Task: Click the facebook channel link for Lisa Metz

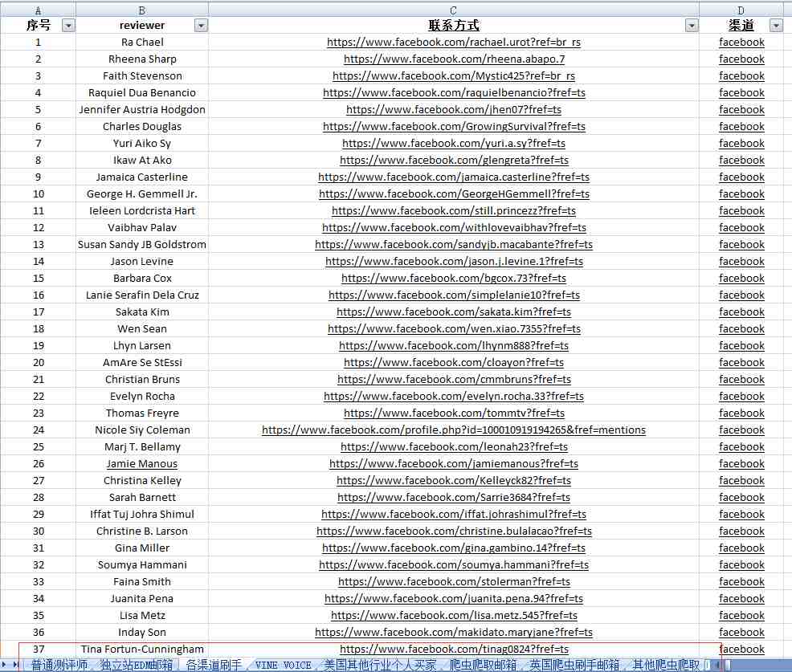Action: (741, 616)
